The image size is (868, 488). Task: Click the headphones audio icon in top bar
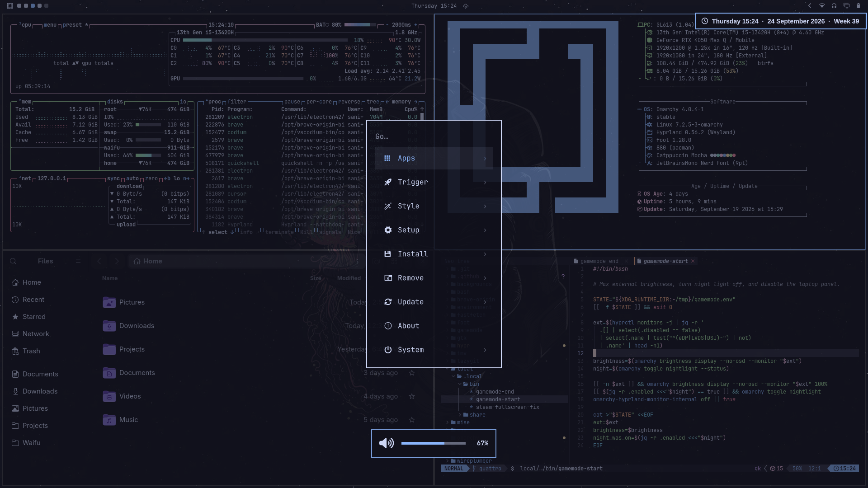pyautogui.click(x=834, y=6)
